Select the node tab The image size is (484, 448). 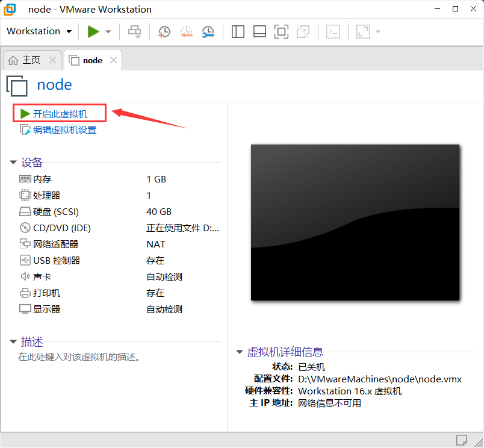92,60
